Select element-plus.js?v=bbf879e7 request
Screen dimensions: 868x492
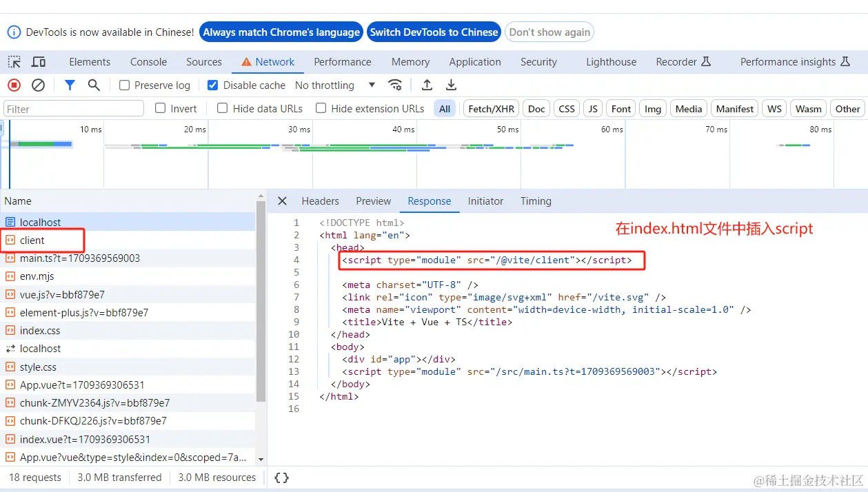pyautogui.click(x=128, y=313)
